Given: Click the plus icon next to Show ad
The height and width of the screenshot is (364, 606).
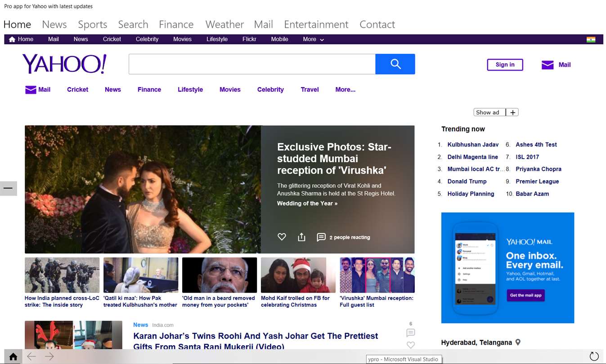Looking at the screenshot, I should pyautogui.click(x=512, y=112).
